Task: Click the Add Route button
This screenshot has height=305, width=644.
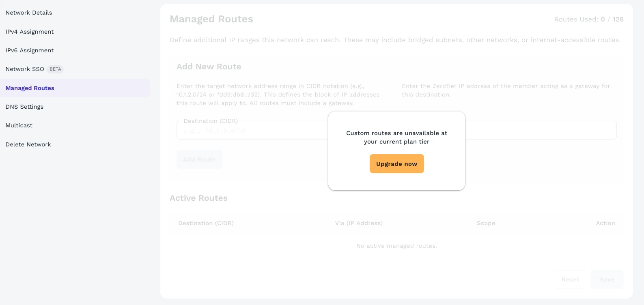Action: click(x=199, y=159)
